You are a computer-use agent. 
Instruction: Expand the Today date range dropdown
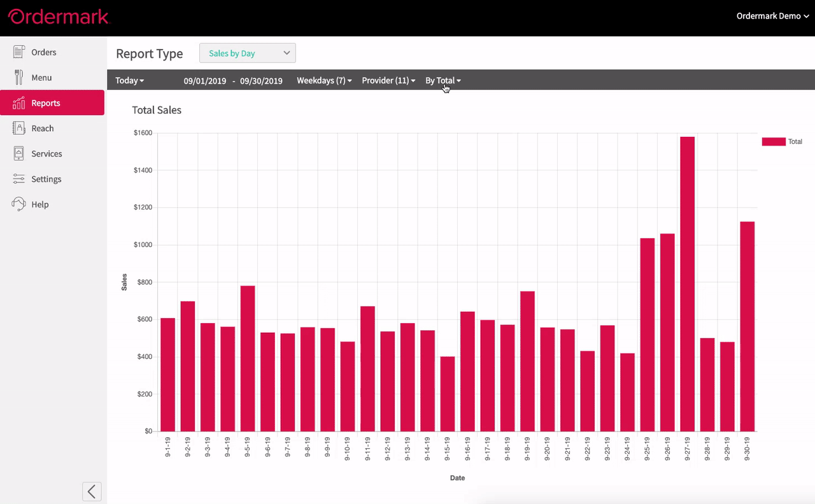tap(130, 81)
